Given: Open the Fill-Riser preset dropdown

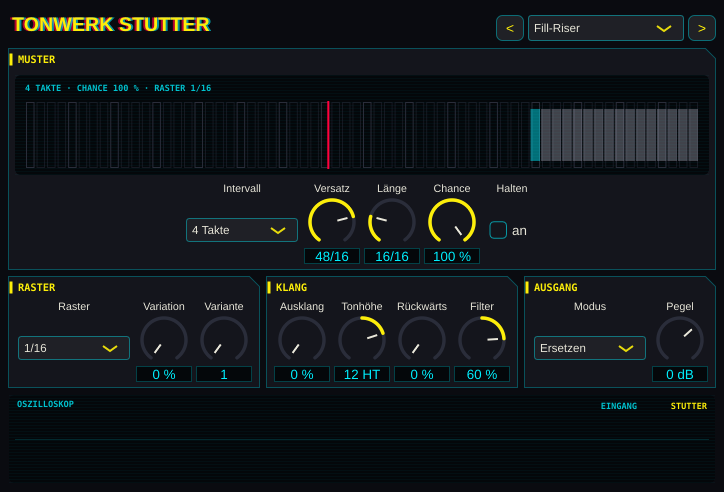Looking at the screenshot, I should point(605,28).
